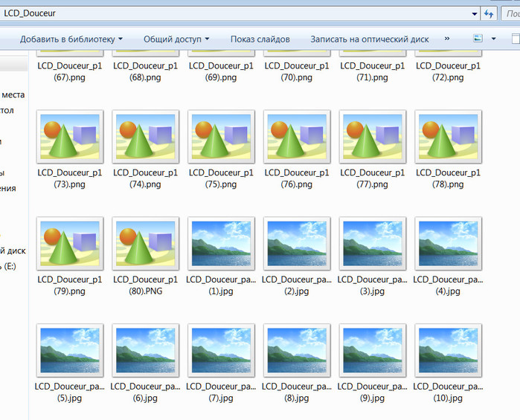Open the Добавить в библиотеку dropdown

[x=71, y=39]
